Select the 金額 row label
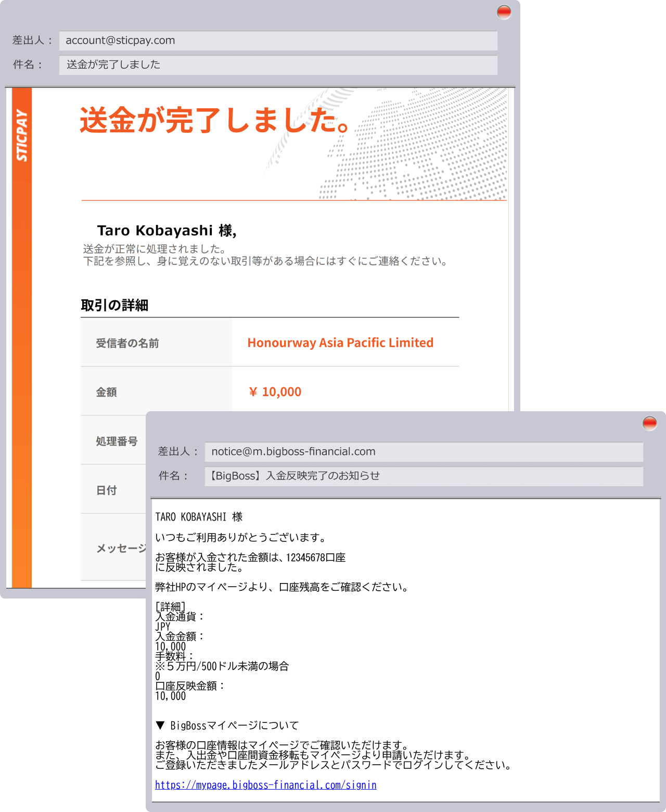 click(106, 392)
